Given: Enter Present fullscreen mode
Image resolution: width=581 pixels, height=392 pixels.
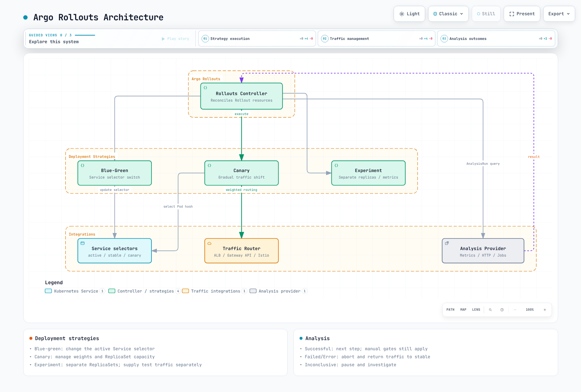Looking at the screenshot, I should tap(522, 14).
